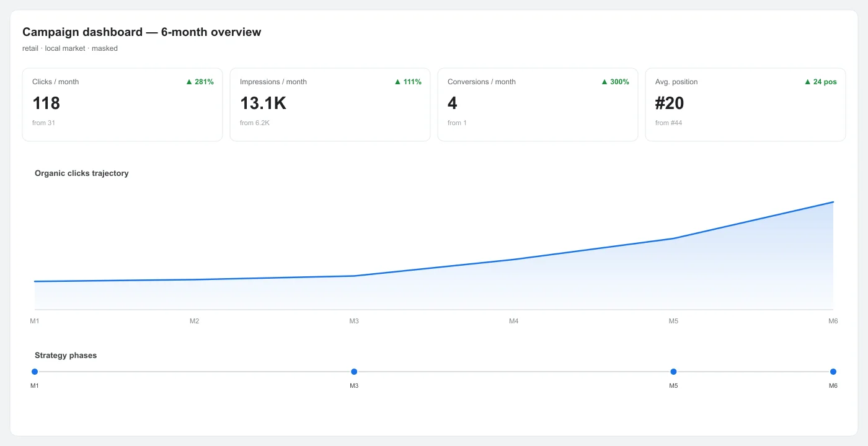Click the 13.1K impressions value
Image resolution: width=868 pixels, height=446 pixels.
coord(263,103)
